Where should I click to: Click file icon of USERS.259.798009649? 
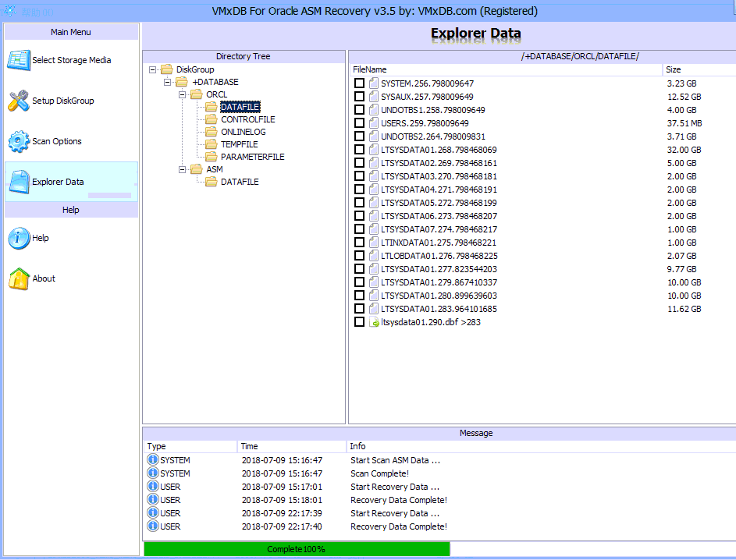(374, 123)
